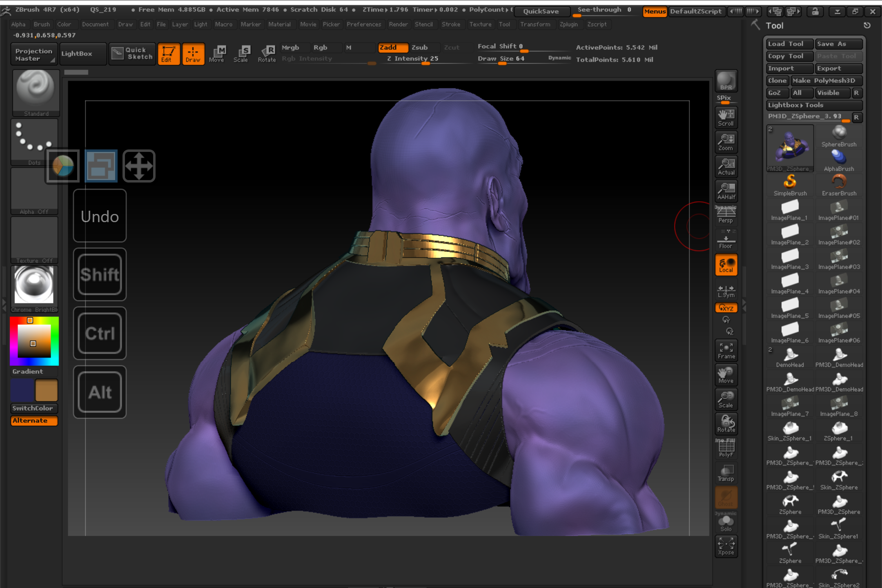Viewport: 882px width, 588px height.
Task: Open the Preferences menu
Action: (x=363, y=24)
